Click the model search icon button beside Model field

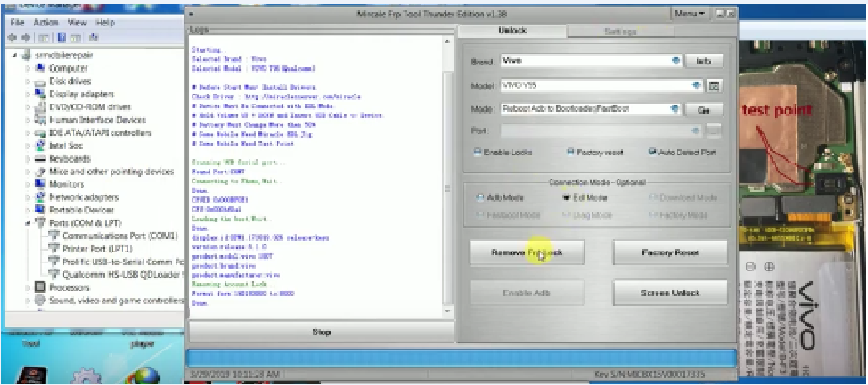point(715,86)
